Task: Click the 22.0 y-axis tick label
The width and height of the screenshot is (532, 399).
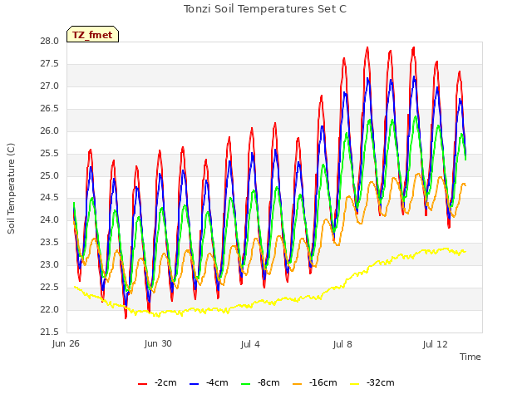Action: pos(50,310)
